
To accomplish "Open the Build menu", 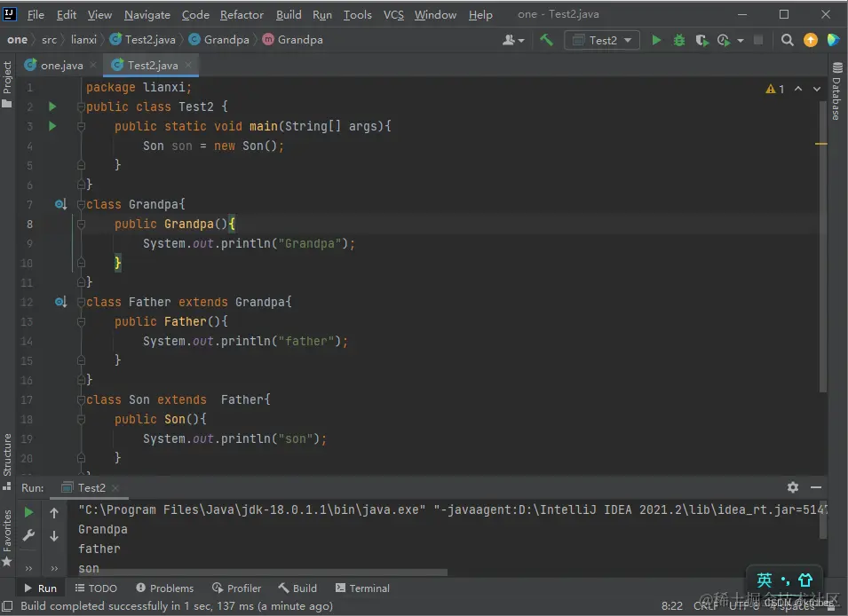I will coord(289,14).
